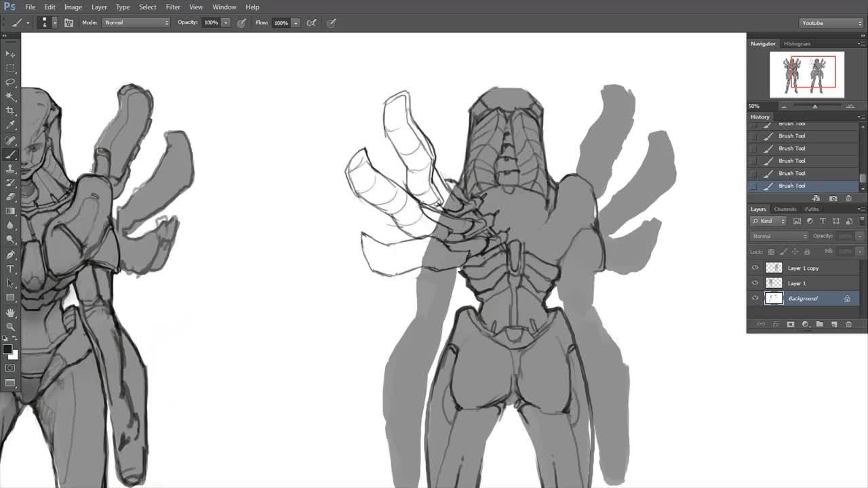868x488 pixels.
Task: Select the Move tool
Action: 10,54
